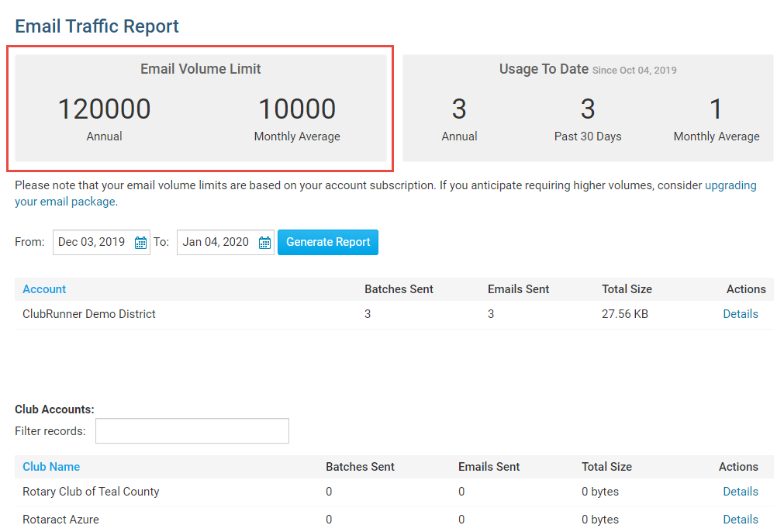Open the From date calendar picker icon
The image size is (784, 532).
pos(140,243)
